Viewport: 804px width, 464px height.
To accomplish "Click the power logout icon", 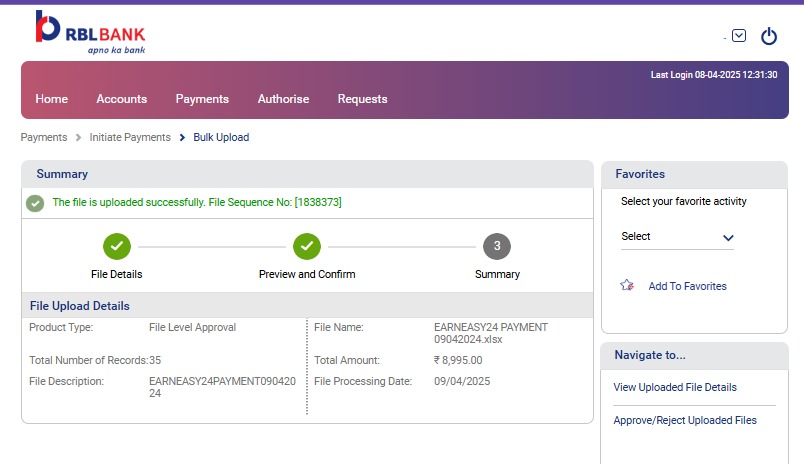I will [x=769, y=36].
